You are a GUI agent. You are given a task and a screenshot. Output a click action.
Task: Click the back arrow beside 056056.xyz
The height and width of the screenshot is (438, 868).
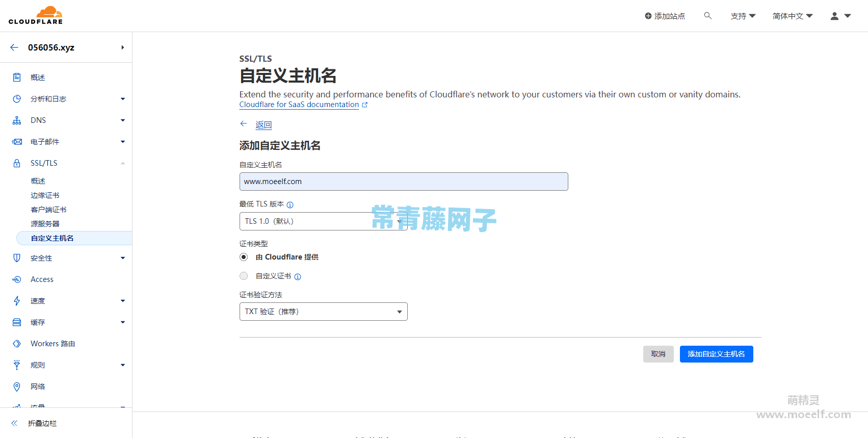click(x=14, y=47)
